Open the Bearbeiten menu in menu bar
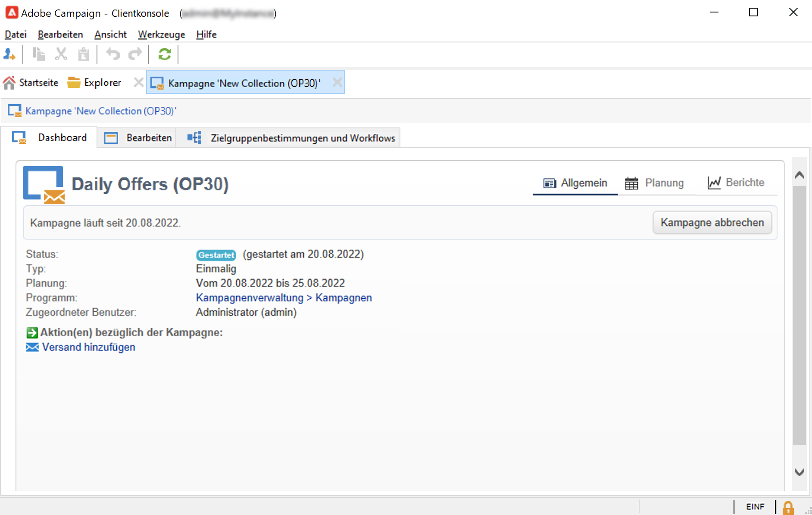This screenshot has height=515, width=812. point(60,34)
